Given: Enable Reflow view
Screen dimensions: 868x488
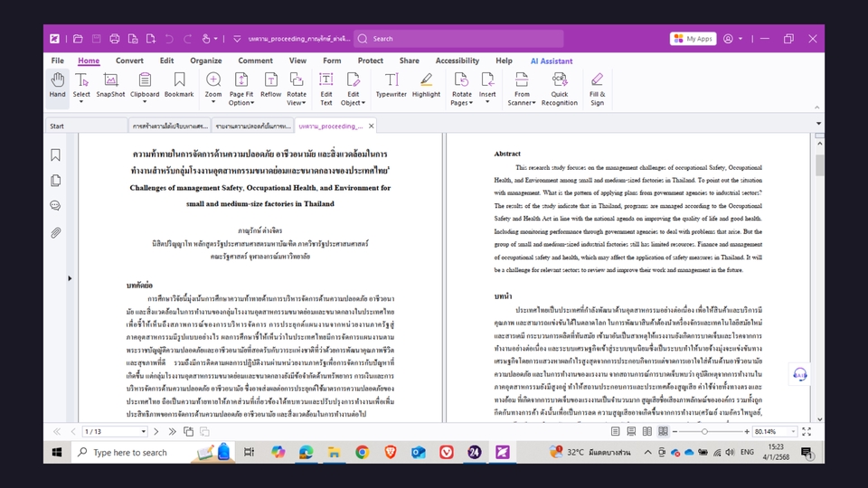Looking at the screenshot, I should point(270,85).
